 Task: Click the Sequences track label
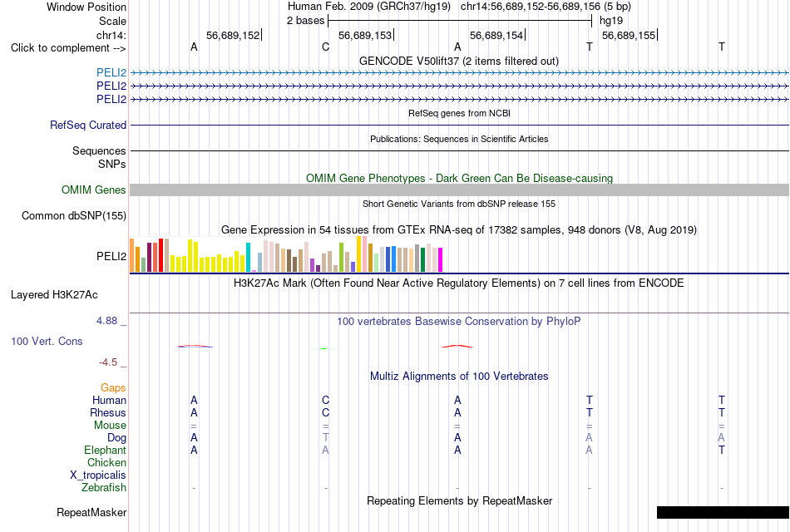(x=99, y=150)
